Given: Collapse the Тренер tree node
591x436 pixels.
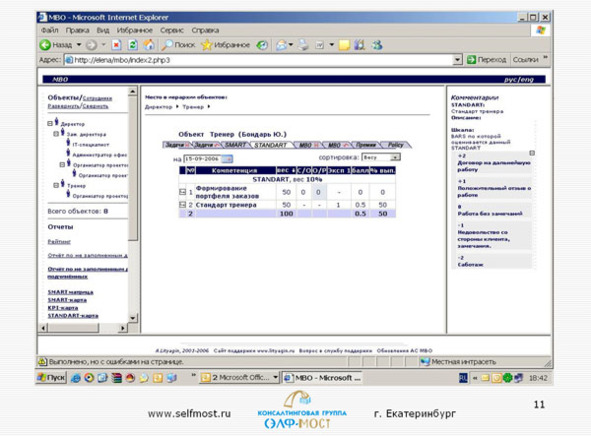Looking at the screenshot, I should 56,185.
